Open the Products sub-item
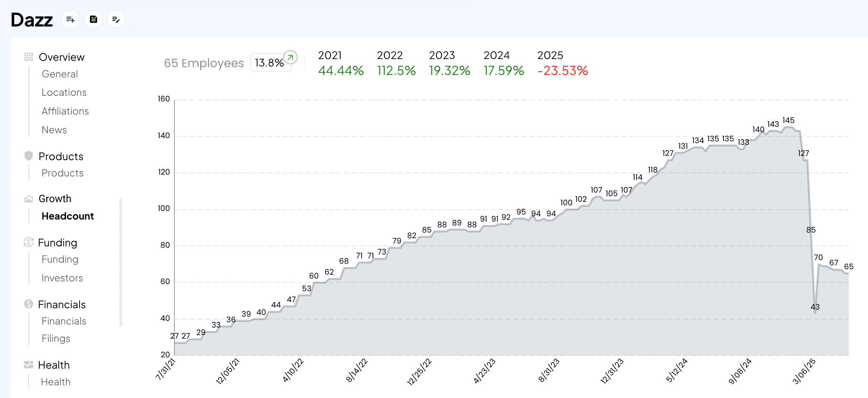 [63, 173]
